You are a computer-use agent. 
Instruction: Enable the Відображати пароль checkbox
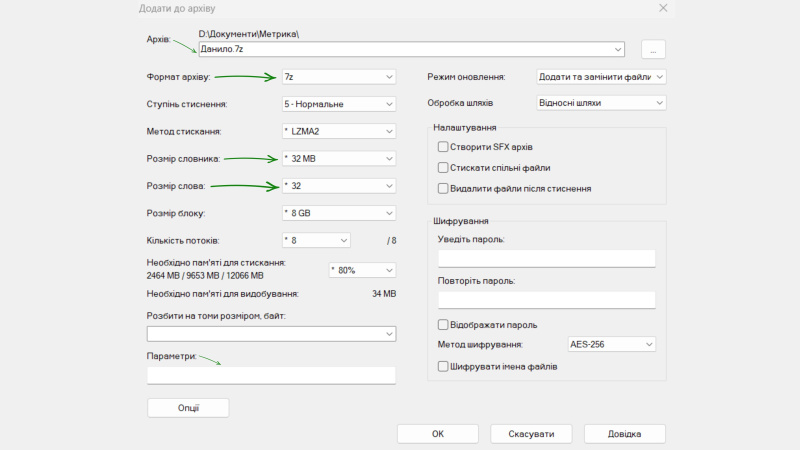(443, 325)
